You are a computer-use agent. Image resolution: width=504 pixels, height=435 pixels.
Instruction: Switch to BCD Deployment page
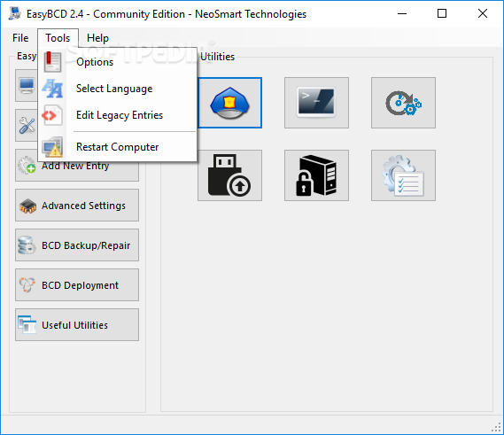coord(77,285)
